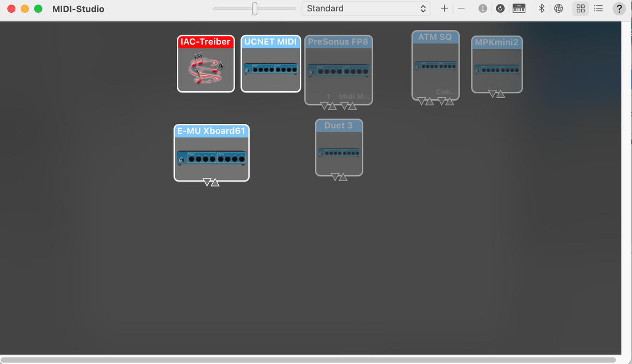This screenshot has height=364, width=632.
Task: Click the green zoom window button
Action: [38, 9]
